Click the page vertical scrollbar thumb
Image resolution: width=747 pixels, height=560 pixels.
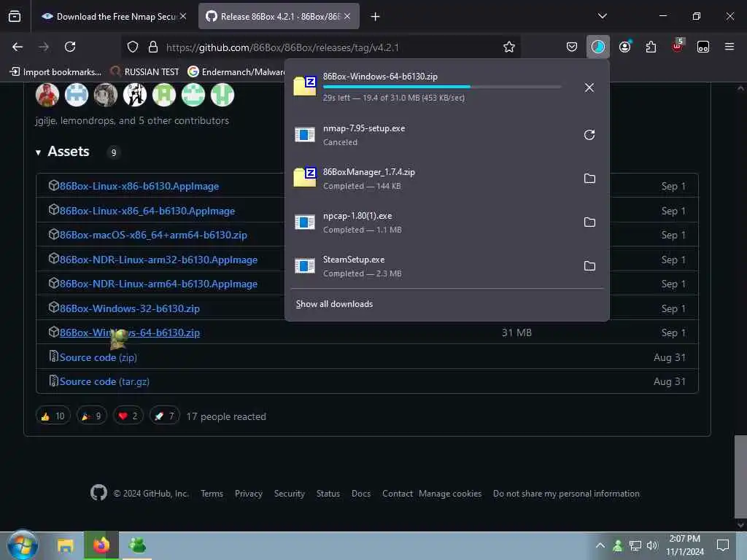(x=740, y=476)
